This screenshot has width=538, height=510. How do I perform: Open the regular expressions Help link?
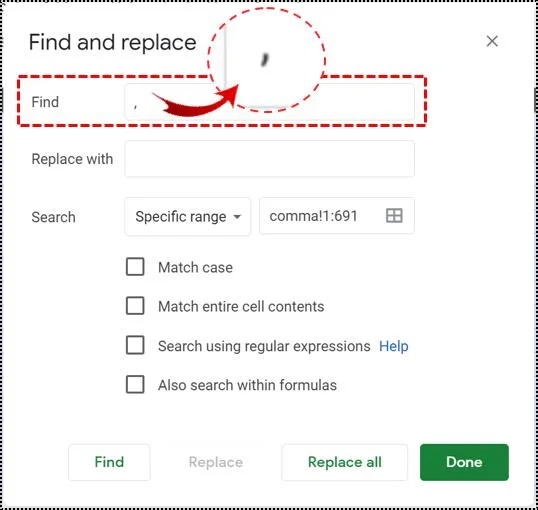coord(394,346)
